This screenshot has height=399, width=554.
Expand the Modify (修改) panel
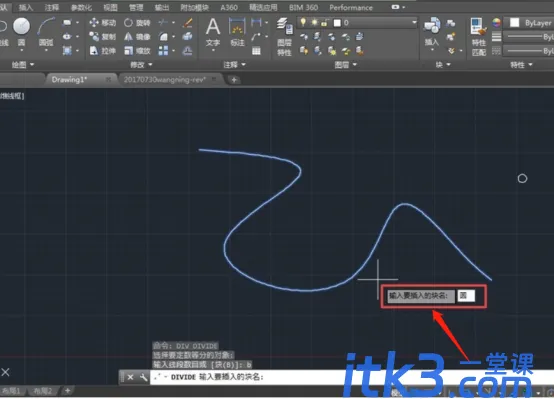141,65
